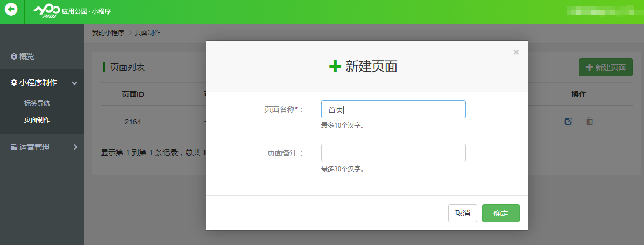Viewport: 644px width, 245px height.
Task: Click the 页面备注 text field
Action: pos(393,153)
